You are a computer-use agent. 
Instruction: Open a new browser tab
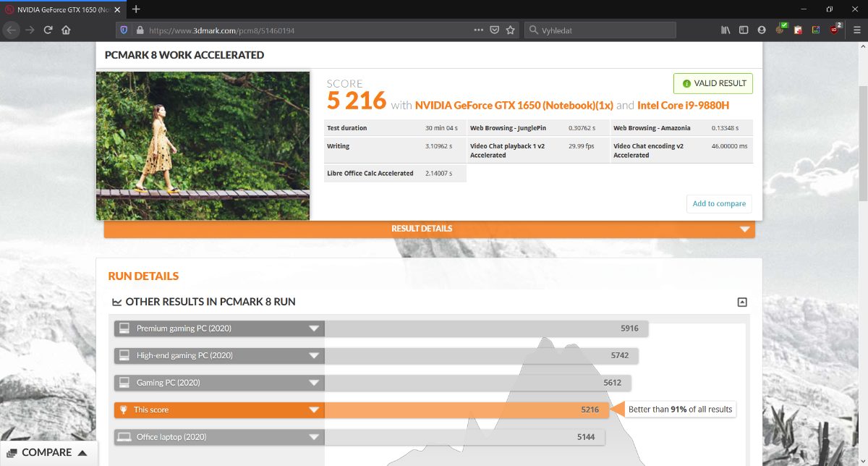click(x=136, y=9)
